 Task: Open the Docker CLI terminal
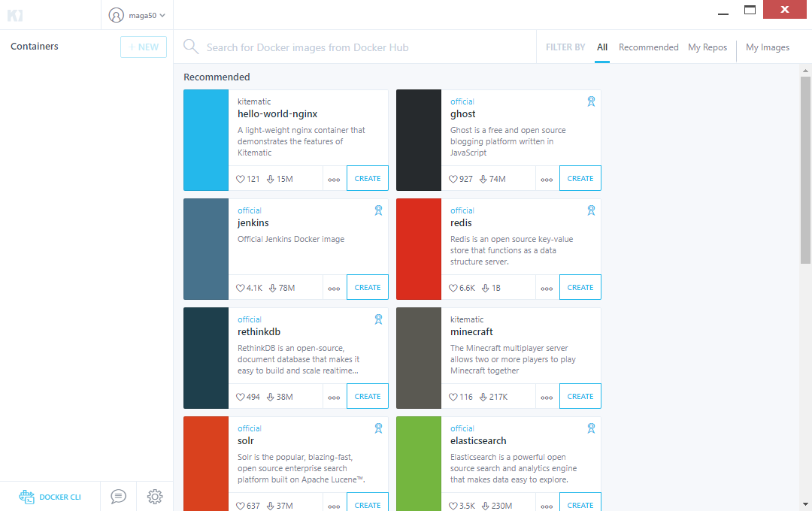pos(50,497)
